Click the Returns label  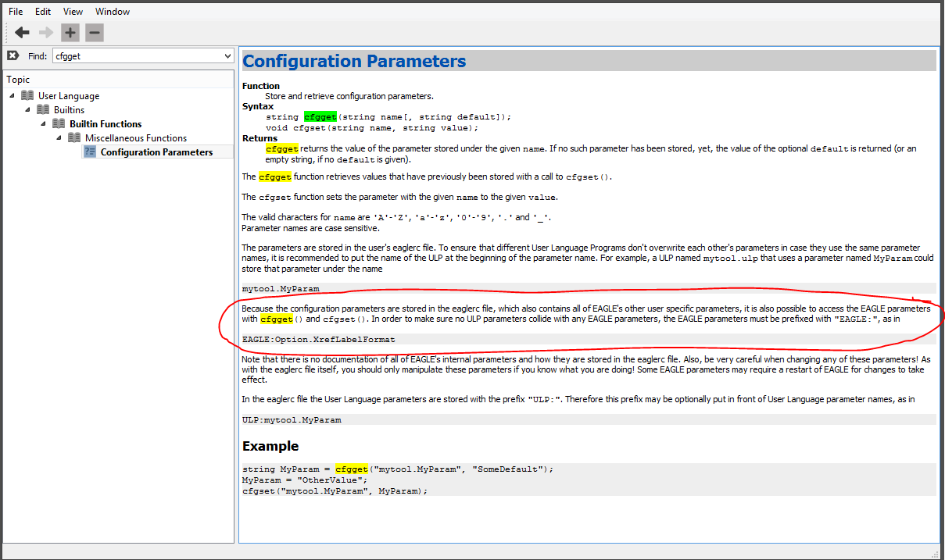(x=260, y=138)
